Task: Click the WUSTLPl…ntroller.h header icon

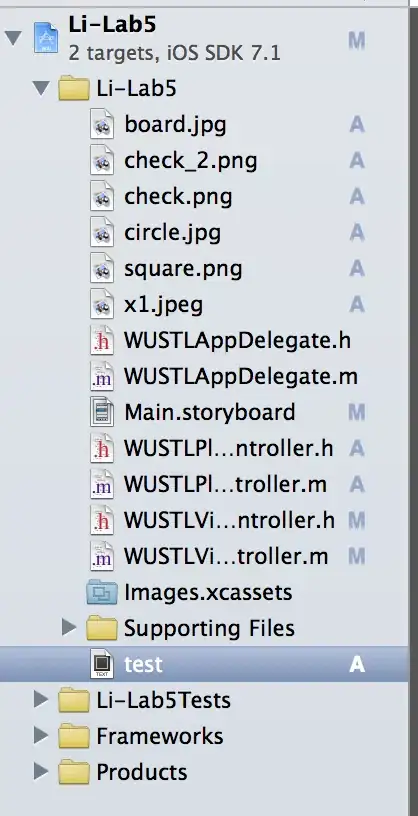Action: pos(102,448)
